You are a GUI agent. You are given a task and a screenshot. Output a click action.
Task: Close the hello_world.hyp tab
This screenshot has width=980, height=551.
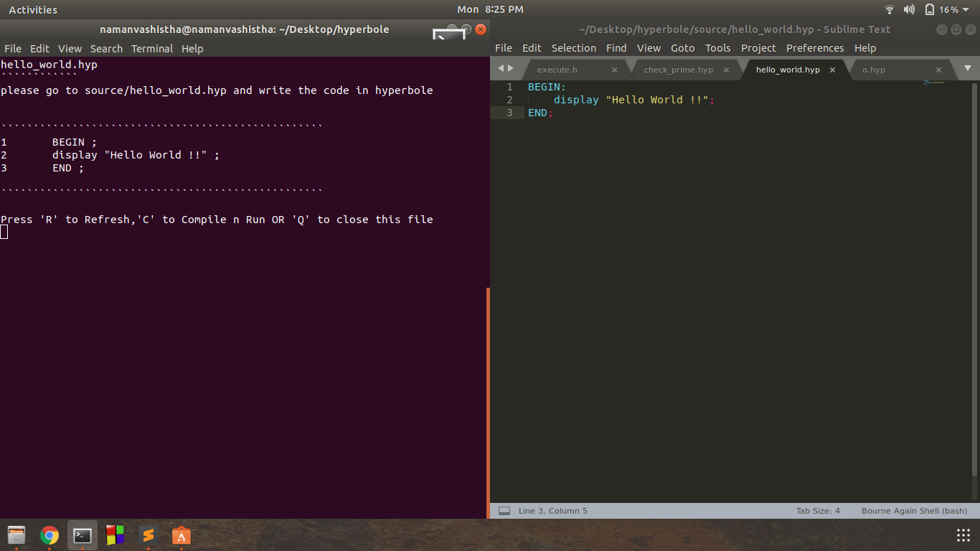click(x=832, y=70)
